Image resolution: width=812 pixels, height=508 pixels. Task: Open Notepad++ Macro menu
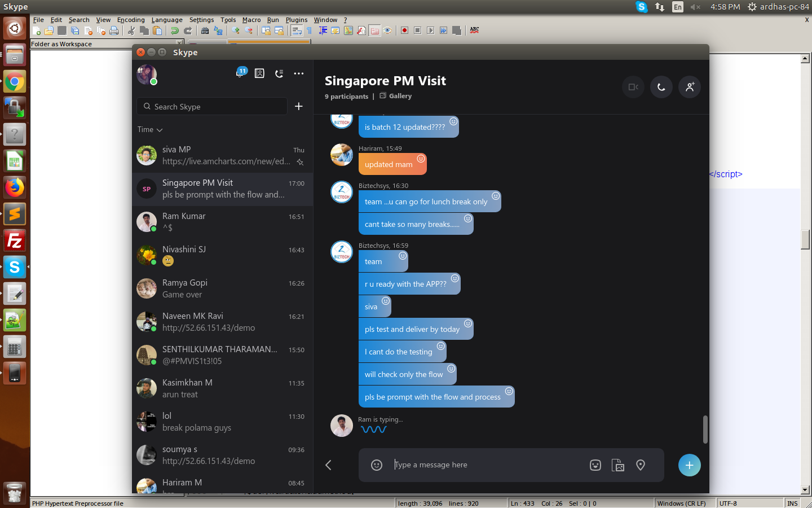[251, 20]
